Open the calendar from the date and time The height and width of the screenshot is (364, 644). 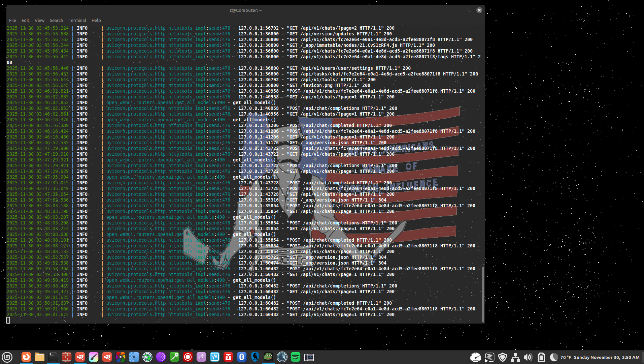pos(607,357)
